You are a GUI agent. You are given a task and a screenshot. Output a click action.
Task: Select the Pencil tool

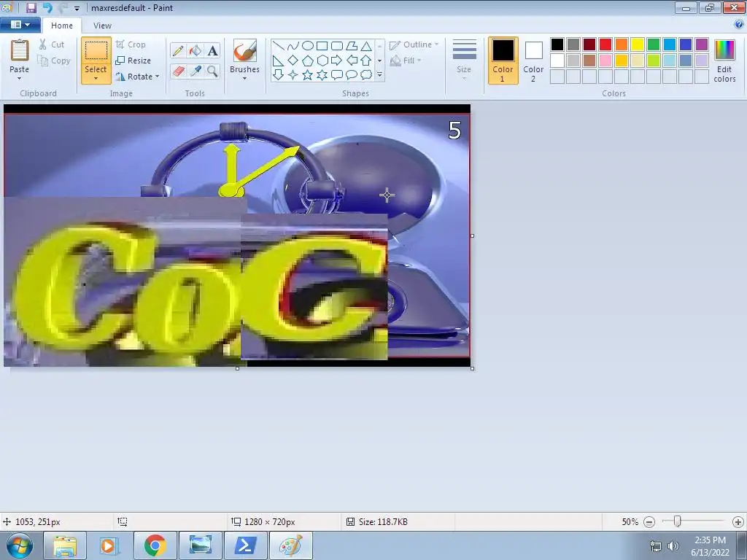pyautogui.click(x=178, y=50)
